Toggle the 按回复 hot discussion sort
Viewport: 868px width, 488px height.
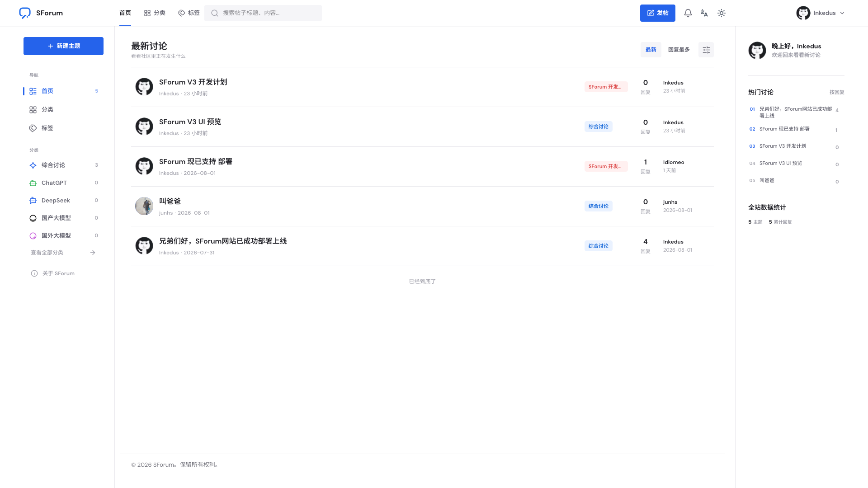click(837, 92)
